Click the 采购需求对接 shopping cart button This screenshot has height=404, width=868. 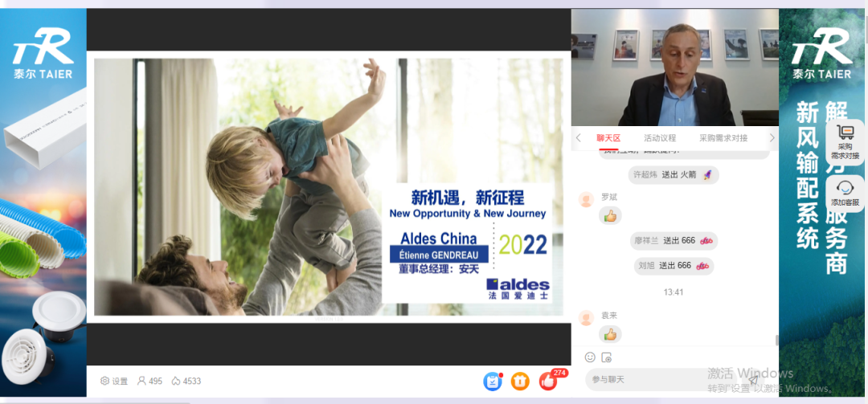[845, 141]
